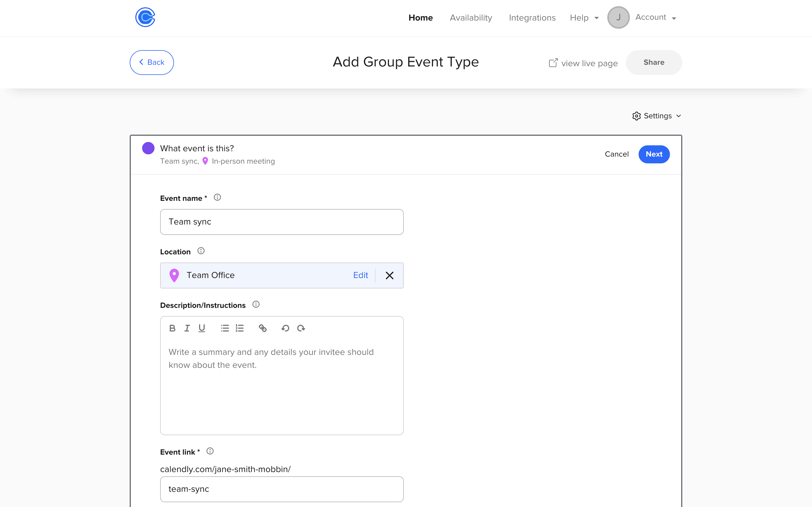Open the Account dropdown menu

(x=655, y=17)
